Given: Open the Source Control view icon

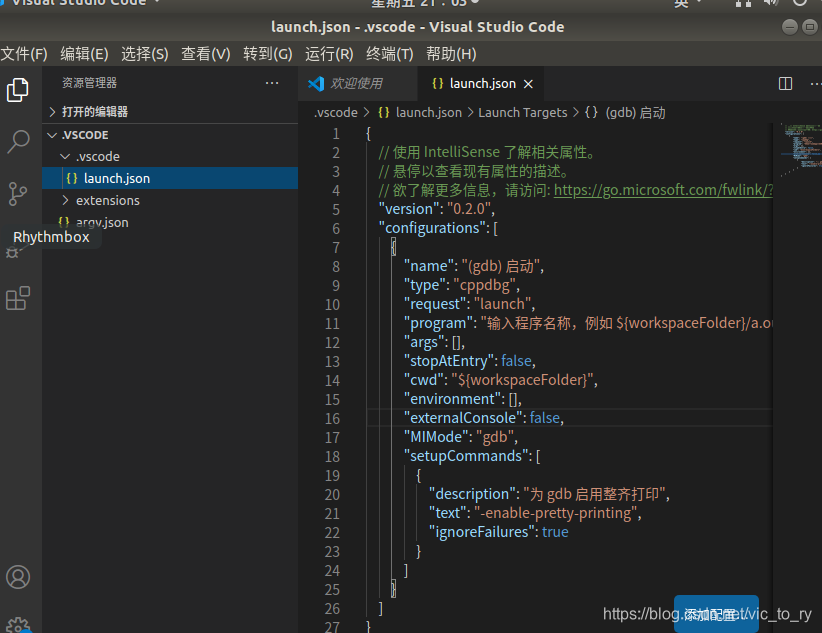Looking at the screenshot, I should 18,194.
